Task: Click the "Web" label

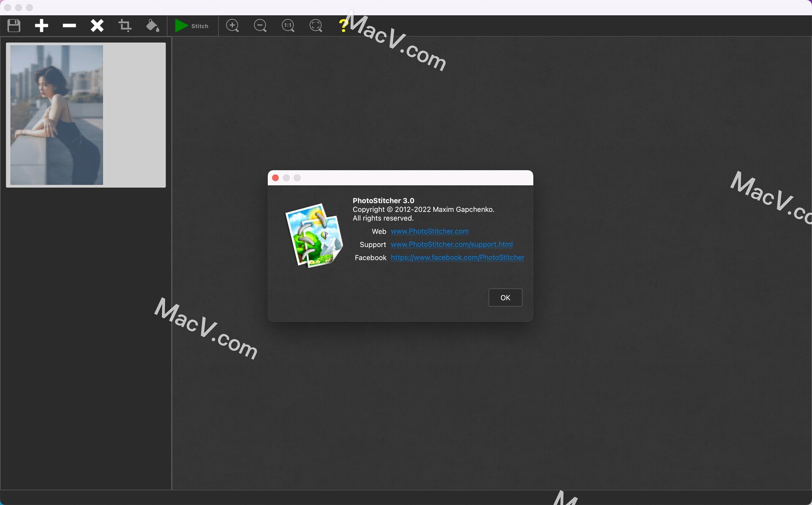Action: pyautogui.click(x=379, y=231)
